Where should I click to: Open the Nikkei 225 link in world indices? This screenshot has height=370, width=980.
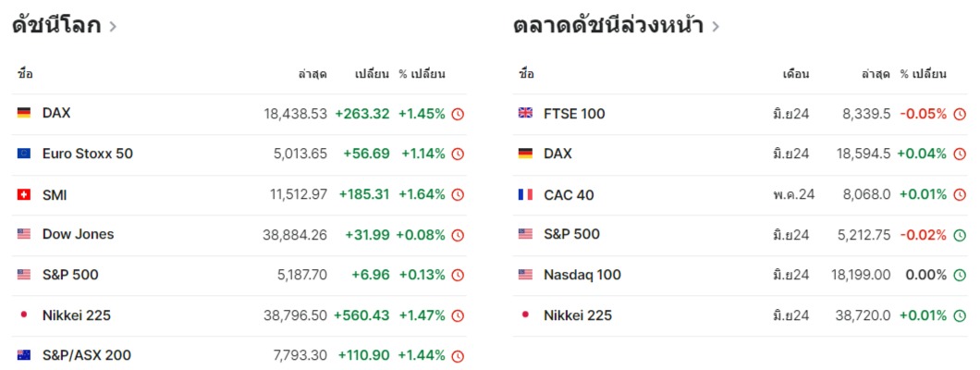(76, 315)
